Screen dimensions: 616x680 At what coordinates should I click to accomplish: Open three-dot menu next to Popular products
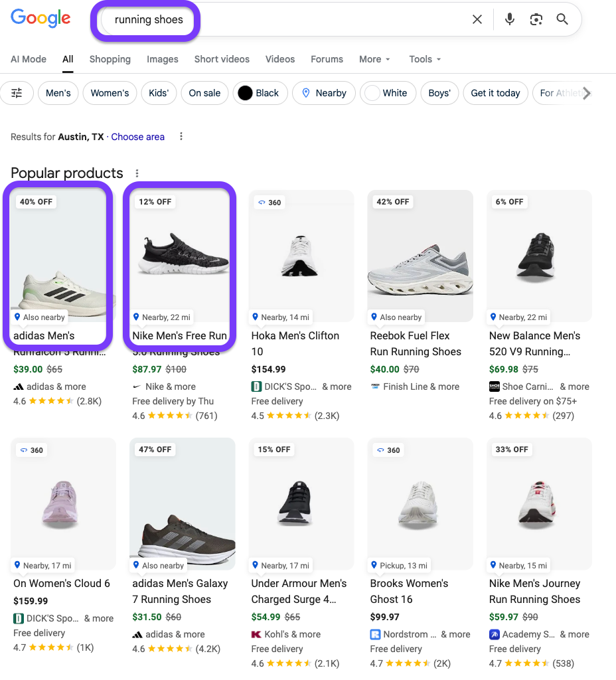(137, 173)
